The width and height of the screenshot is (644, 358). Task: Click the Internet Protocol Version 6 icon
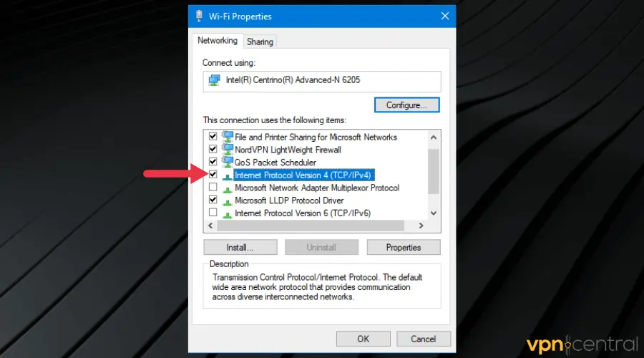pyautogui.click(x=228, y=213)
